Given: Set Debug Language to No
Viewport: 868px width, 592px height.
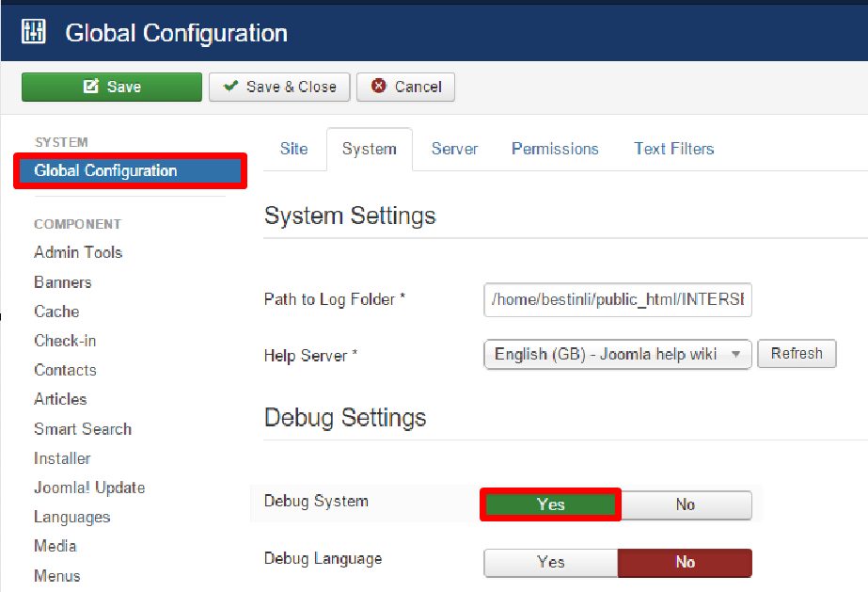Looking at the screenshot, I should click(685, 562).
